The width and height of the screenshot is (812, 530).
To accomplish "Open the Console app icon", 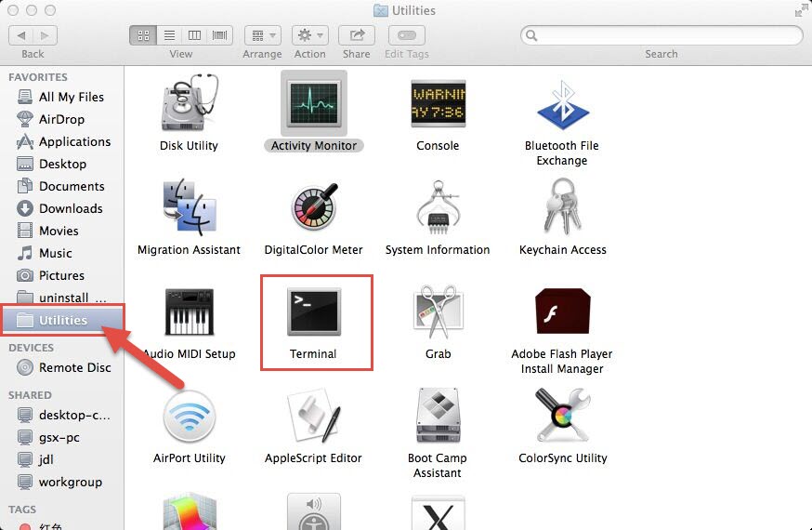I will pyautogui.click(x=439, y=103).
